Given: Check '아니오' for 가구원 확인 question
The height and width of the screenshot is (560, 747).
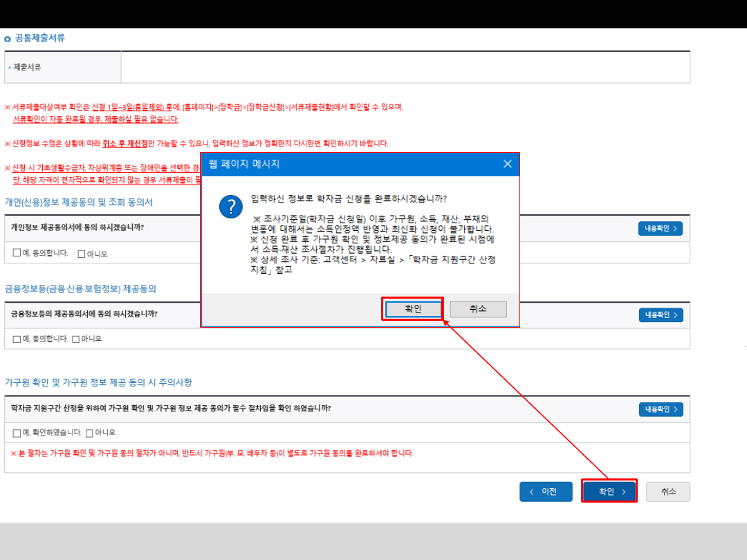Looking at the screenshot, I should (x=89, y=433).
